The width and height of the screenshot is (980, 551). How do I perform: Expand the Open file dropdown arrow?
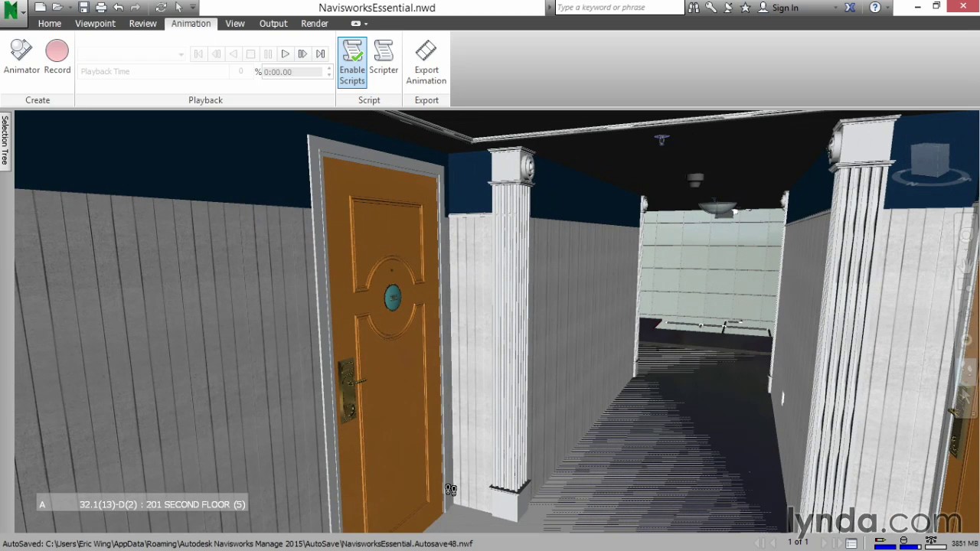click(x=69, y=8)
